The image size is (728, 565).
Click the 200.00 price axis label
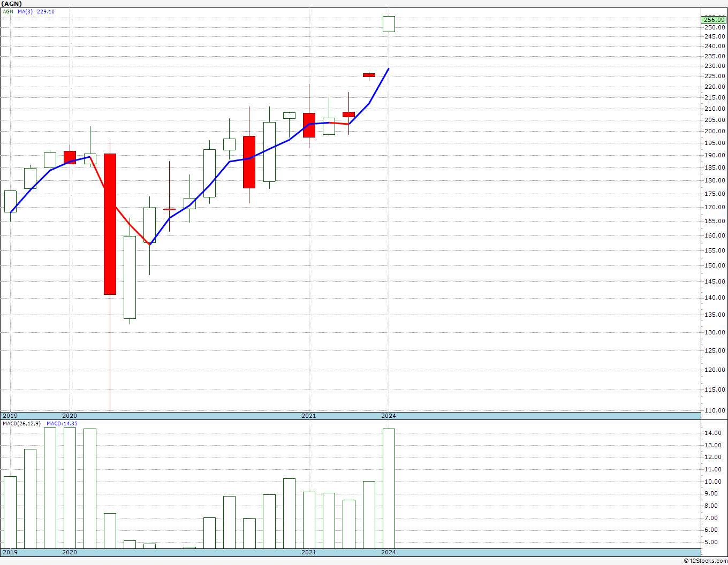(715, 131)
